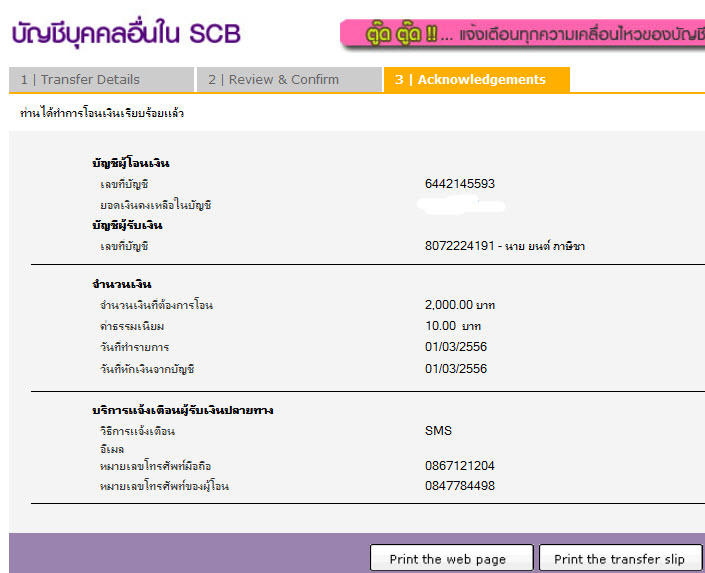Select sender phone number 0847784498
The width and height of the screenshot is (705, 573).
pos(460,486)
